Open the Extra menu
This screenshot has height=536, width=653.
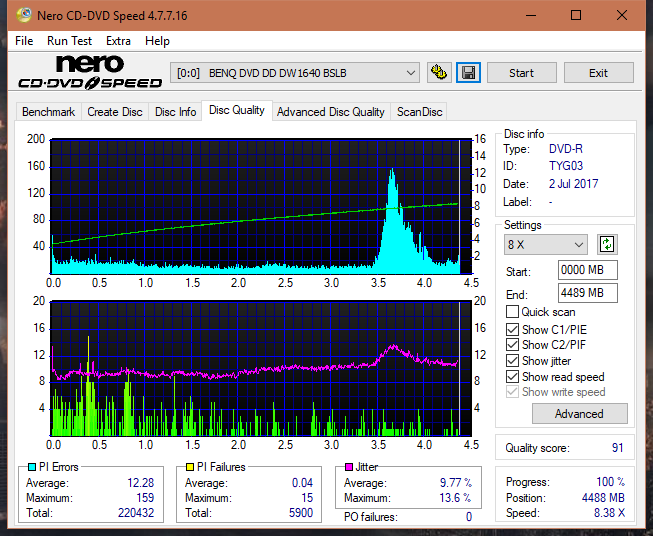(x=118, y=41)
